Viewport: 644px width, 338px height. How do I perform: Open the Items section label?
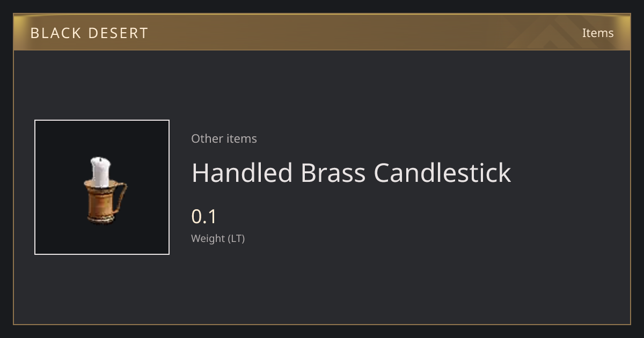tap(598, 33)
